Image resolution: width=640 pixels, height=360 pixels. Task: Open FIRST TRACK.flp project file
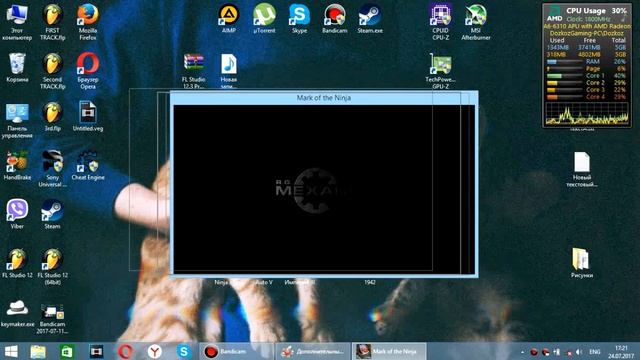pyautogui.click(x=52, y=22)
